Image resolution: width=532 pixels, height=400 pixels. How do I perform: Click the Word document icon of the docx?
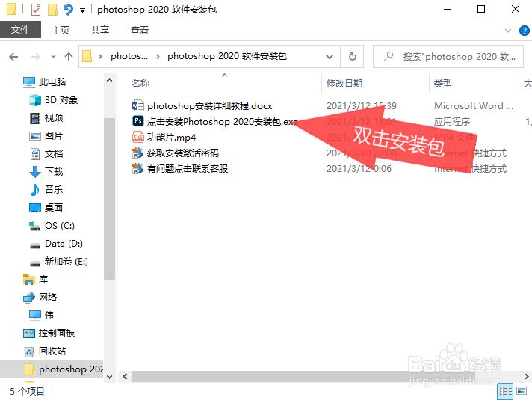[137, 105]
